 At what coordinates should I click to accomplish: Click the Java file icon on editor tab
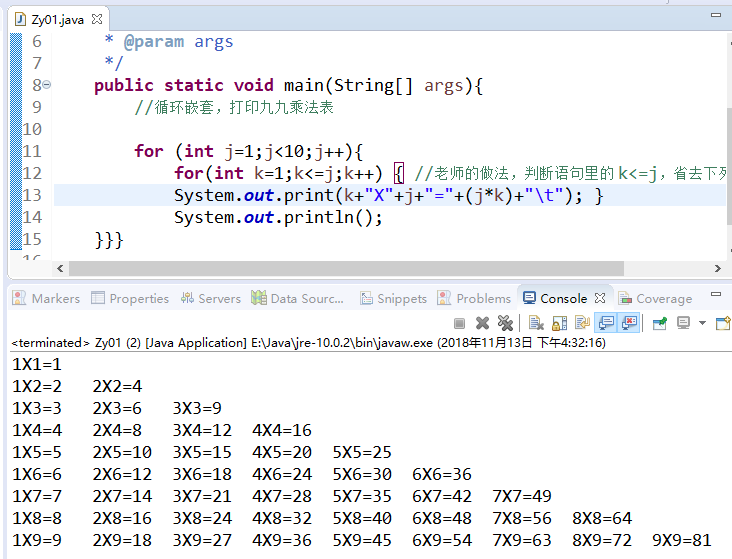(x=20, y=19)
